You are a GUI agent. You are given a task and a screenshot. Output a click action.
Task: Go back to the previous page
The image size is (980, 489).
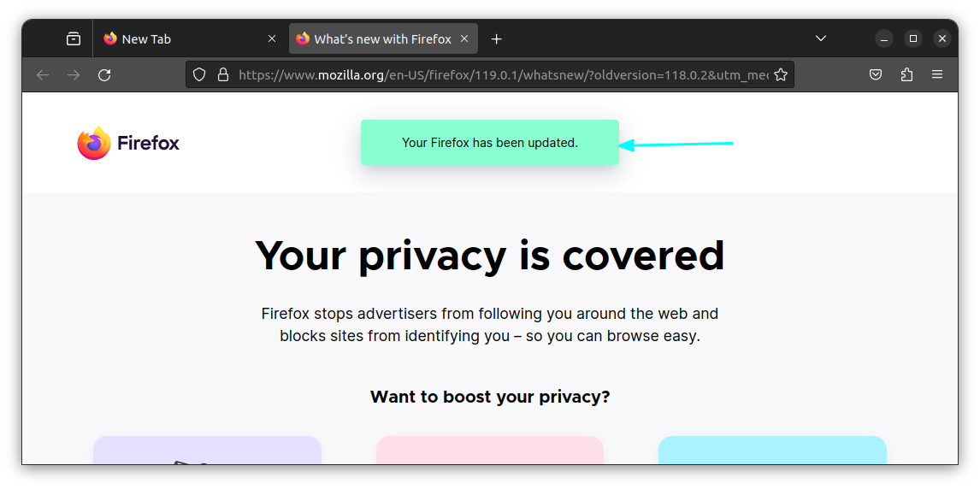(x=43, y=75)
